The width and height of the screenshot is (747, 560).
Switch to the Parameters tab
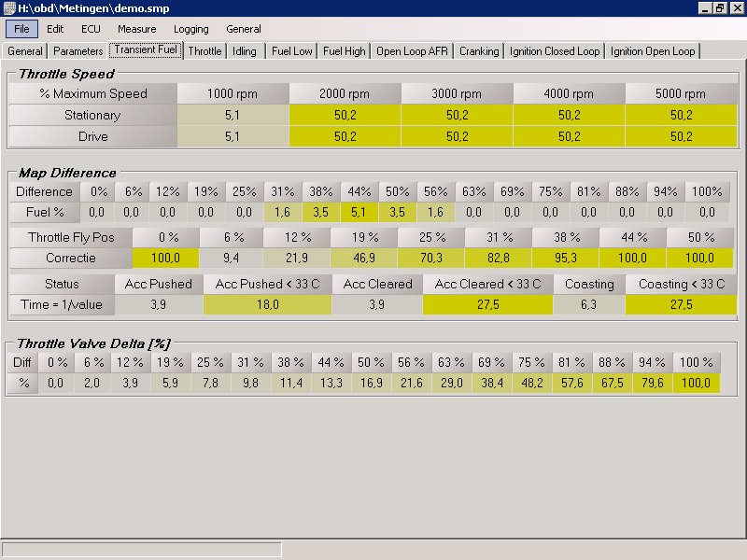(78, 51)
